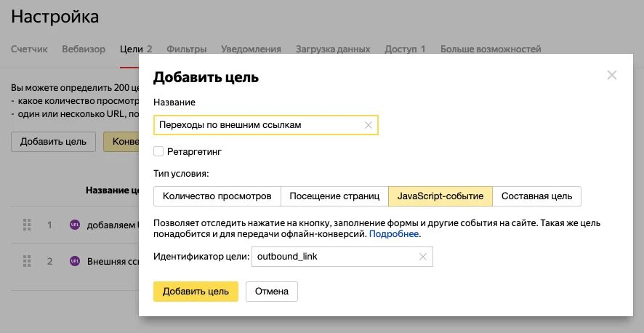Open the Доступ tab
The width and height of the screenshot is (644, 333).
405,49
